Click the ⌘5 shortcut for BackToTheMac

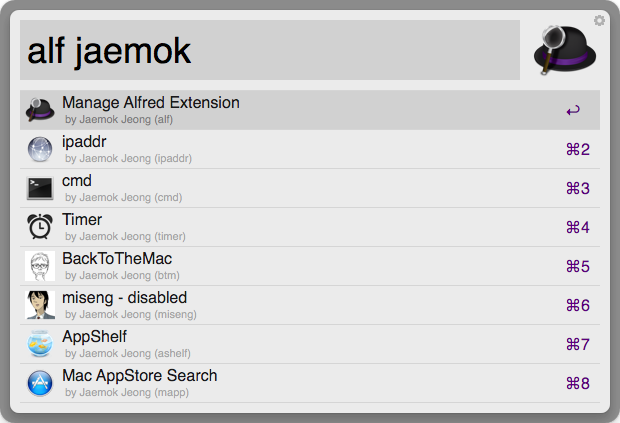pyautogui.click(x=578, y=267)
